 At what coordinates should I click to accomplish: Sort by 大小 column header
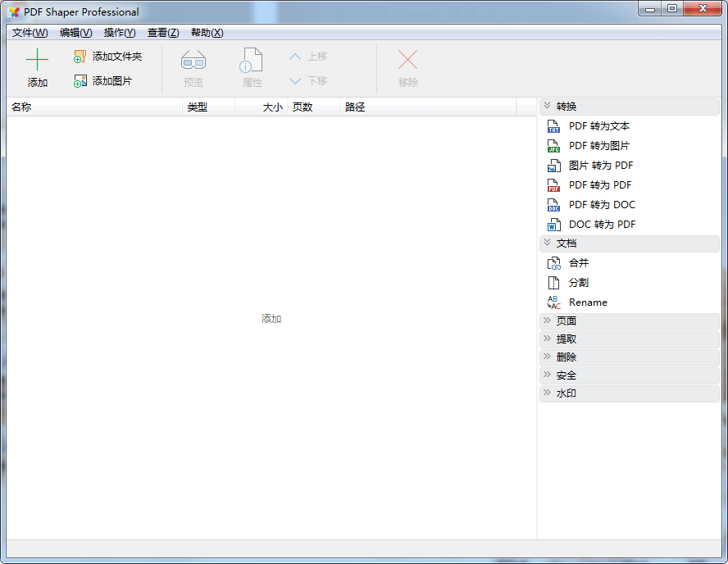click(261, 107)
